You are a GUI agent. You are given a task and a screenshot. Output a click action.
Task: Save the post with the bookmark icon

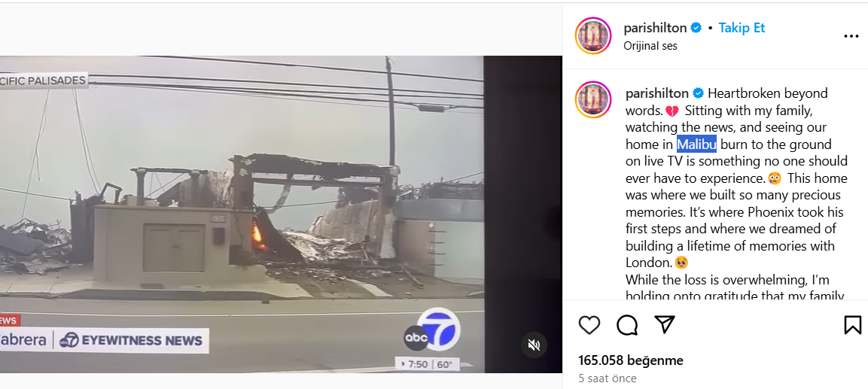(852, 325)
